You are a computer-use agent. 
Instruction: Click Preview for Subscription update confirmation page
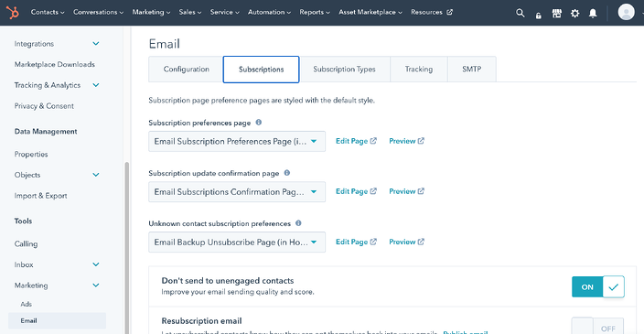[406, 191]
